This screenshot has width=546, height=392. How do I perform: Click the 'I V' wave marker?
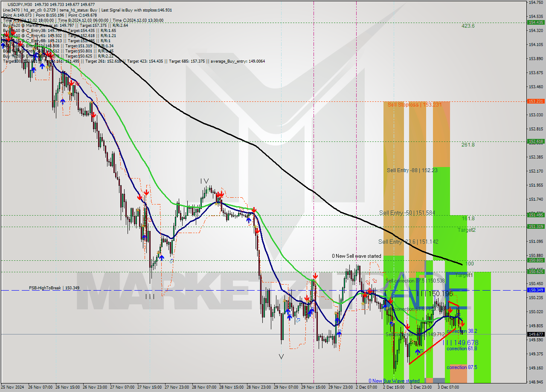(205, 181)
